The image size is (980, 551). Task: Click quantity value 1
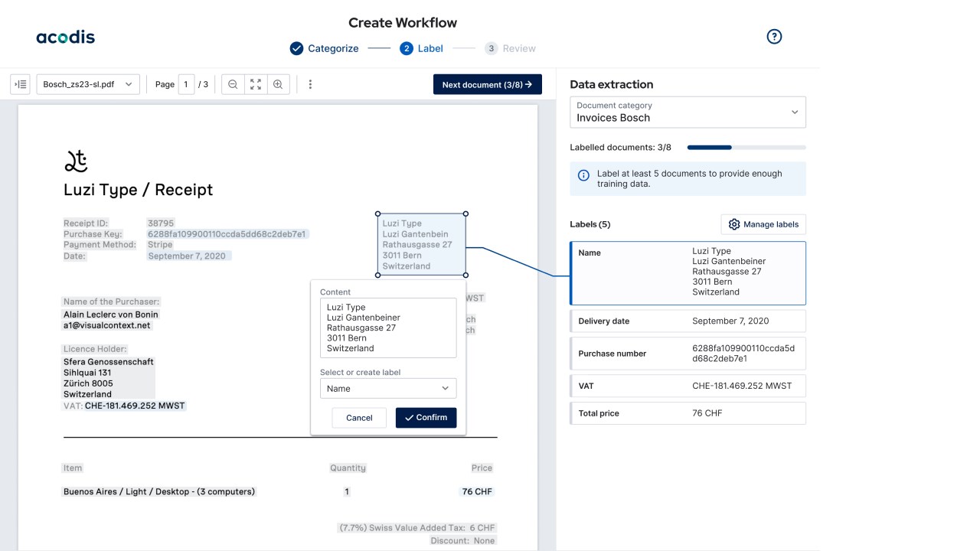347,491
